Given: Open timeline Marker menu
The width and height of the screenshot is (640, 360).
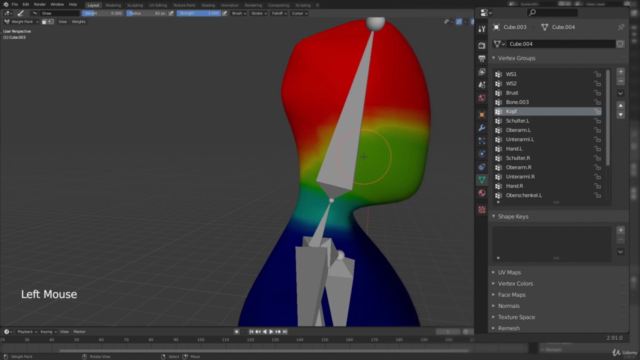Looking at the screenshot, I should [x=80, y=332].
